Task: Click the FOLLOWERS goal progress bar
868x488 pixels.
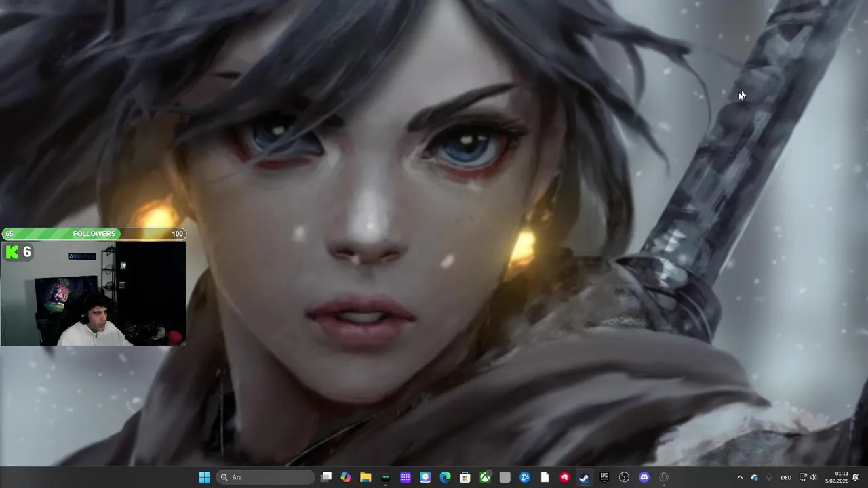Action: 94,234
